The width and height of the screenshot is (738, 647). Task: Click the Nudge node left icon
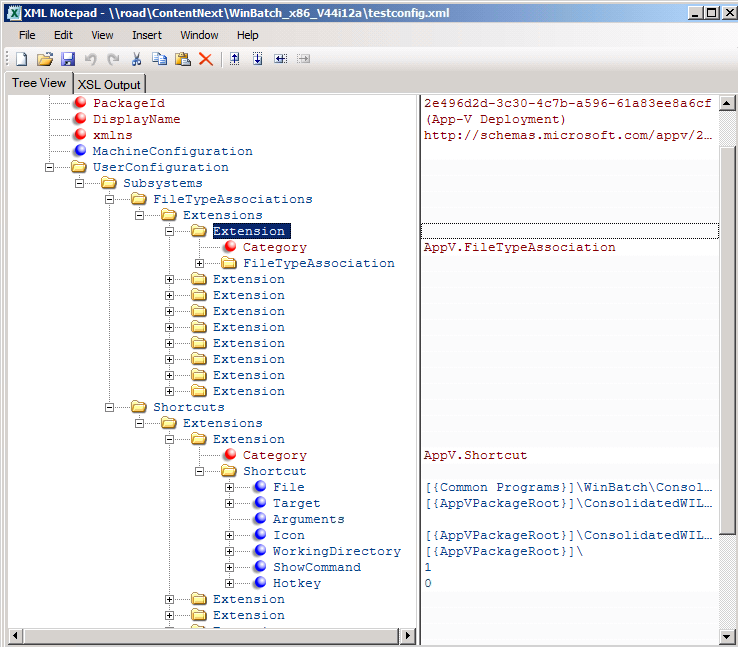281,59
